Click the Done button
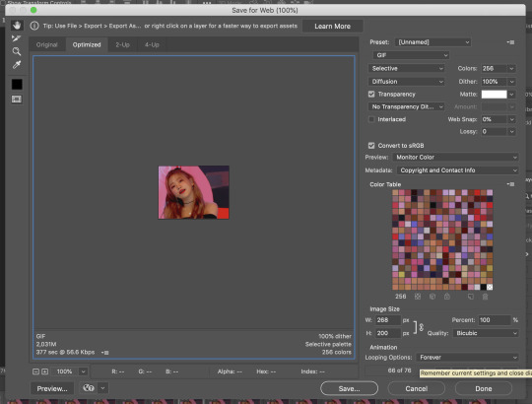 coord(484,388)
